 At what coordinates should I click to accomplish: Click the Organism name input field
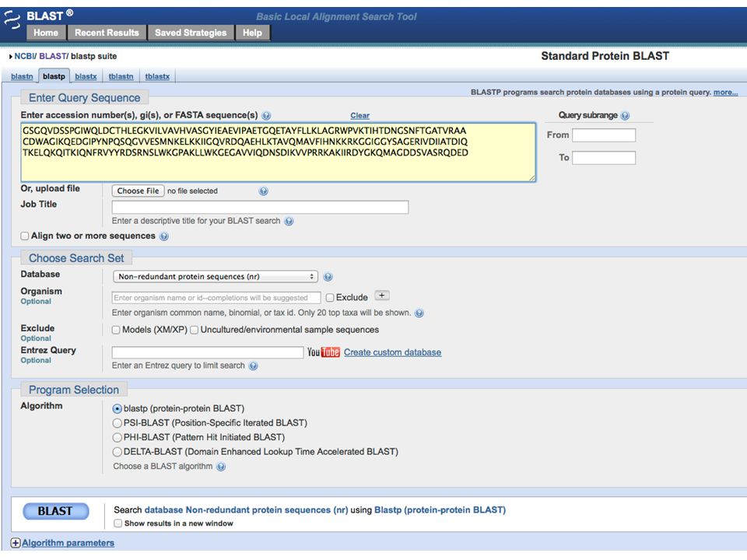point(216,298)
